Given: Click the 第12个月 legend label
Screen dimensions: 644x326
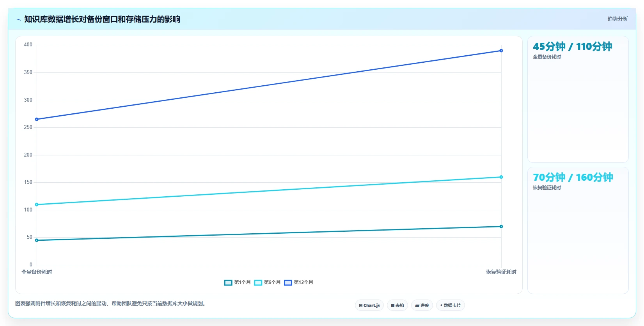Looking at the screenshot, I should click(303, 282).
